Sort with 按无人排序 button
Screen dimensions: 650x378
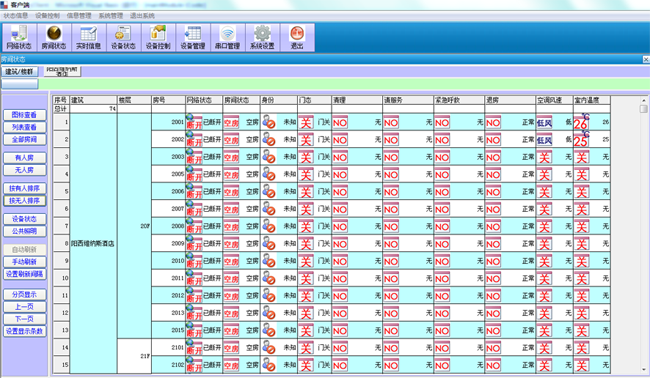[24, 201]
